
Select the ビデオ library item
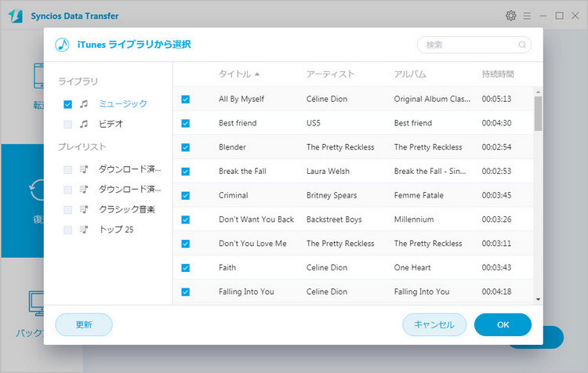pyautogui.click(x=111, y=124)
